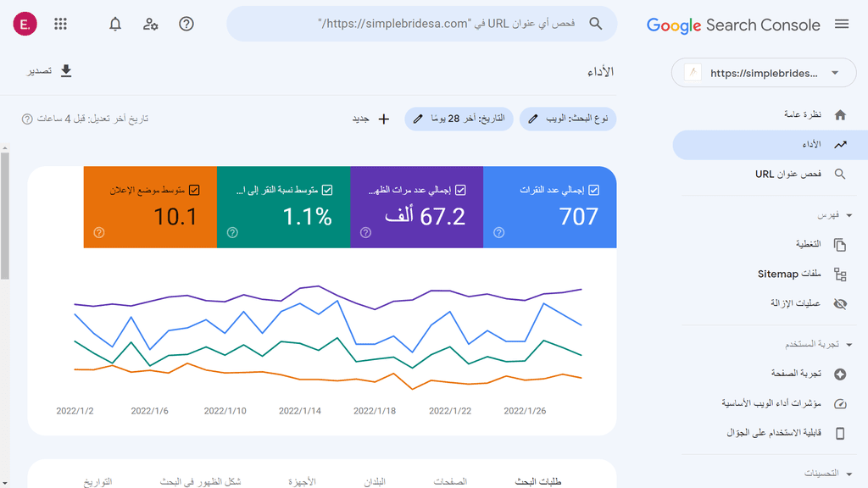Switch to the الأجهزة tab
The height and width of the screenshot is (488, 868).
pos(302,481)
